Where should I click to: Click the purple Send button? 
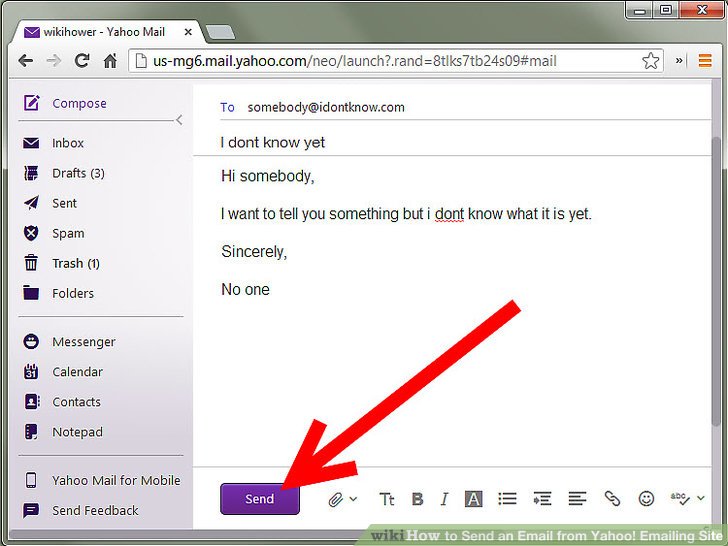[260, 499]
